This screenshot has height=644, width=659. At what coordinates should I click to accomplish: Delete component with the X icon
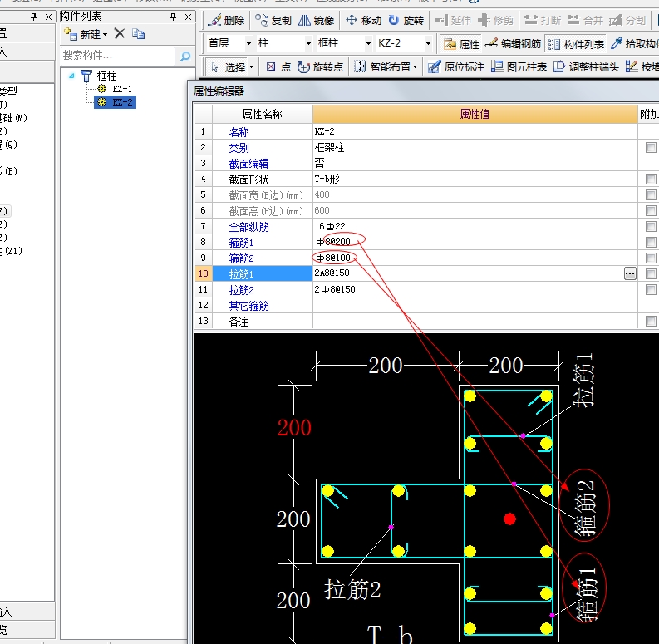[x=120, y=33]
